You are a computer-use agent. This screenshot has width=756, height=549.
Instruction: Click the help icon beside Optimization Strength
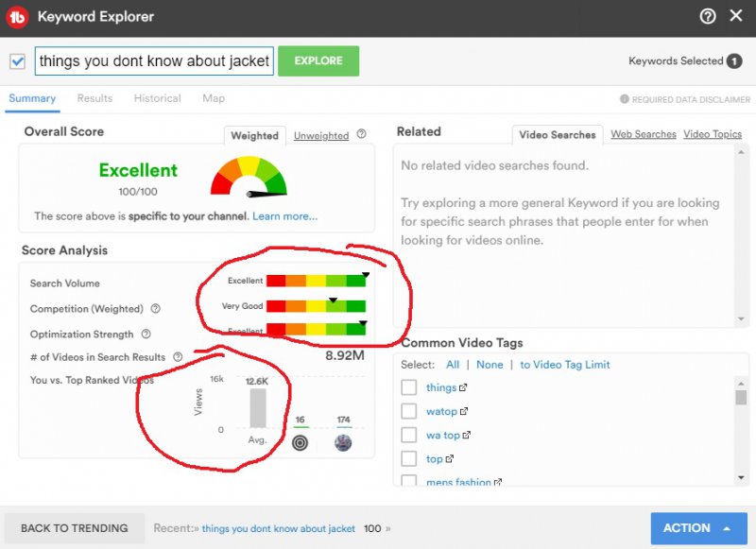click(x=146, y=334)
